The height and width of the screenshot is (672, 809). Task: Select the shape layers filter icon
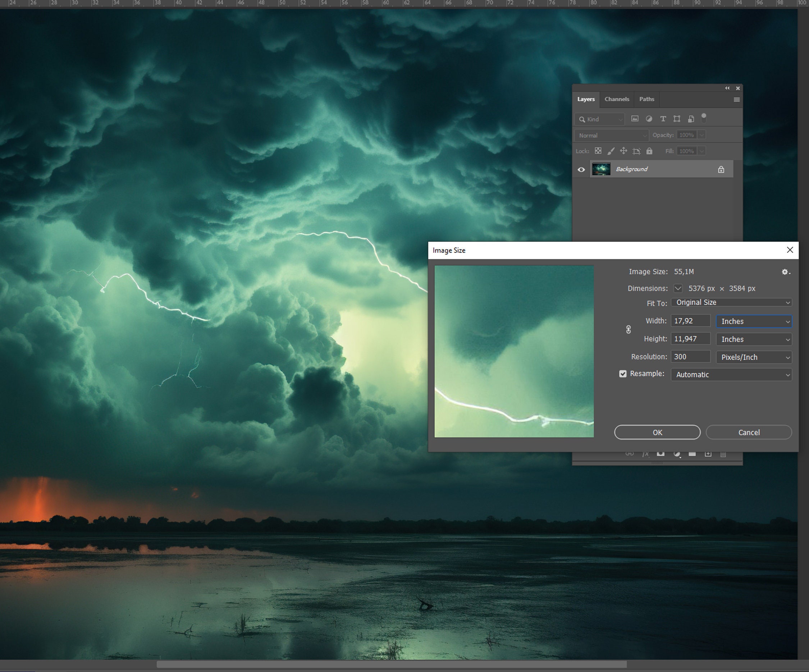tap(677, 119)
